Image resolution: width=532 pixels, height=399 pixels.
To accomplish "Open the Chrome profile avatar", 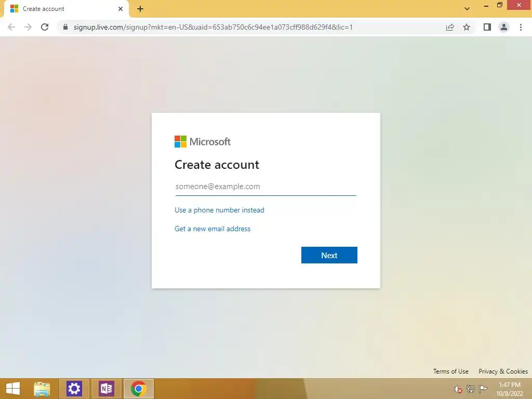I will (x=504, y=27).
